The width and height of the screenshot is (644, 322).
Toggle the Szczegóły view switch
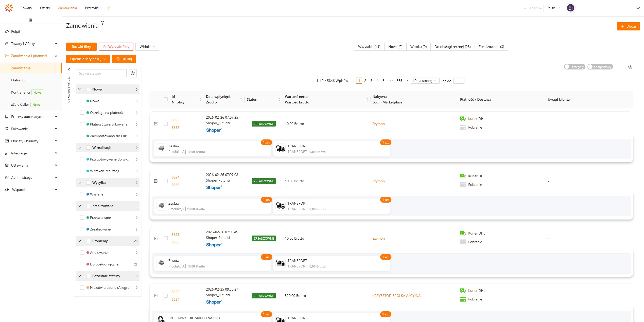[575, 67]
